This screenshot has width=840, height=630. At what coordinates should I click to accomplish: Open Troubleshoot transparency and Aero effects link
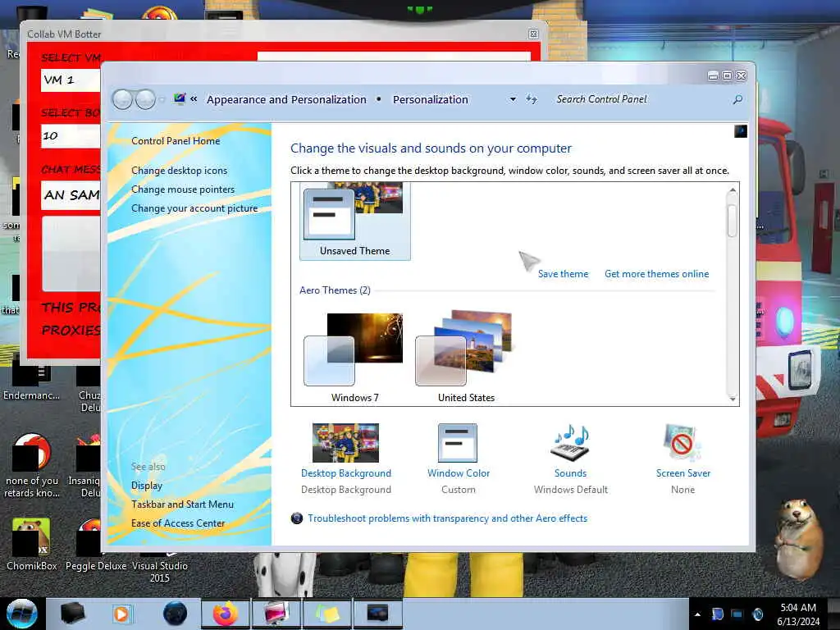tap(447, 518)
